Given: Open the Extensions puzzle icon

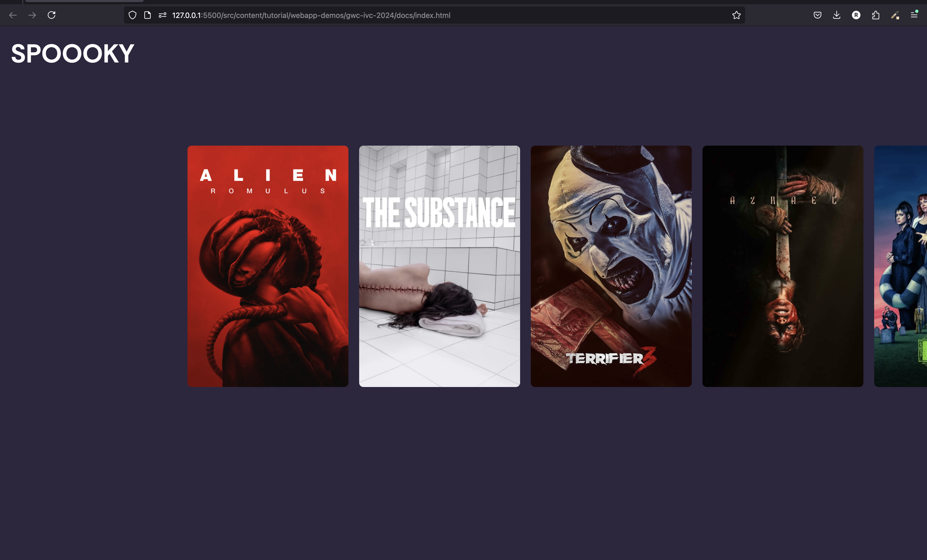Looking at the screenshot, I should 876,15.
